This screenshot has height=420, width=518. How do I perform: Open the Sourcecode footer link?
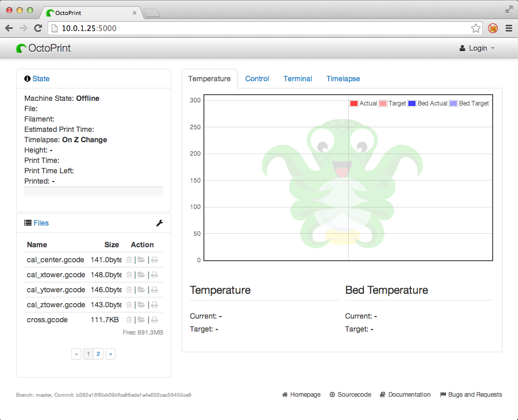[350, 395]
